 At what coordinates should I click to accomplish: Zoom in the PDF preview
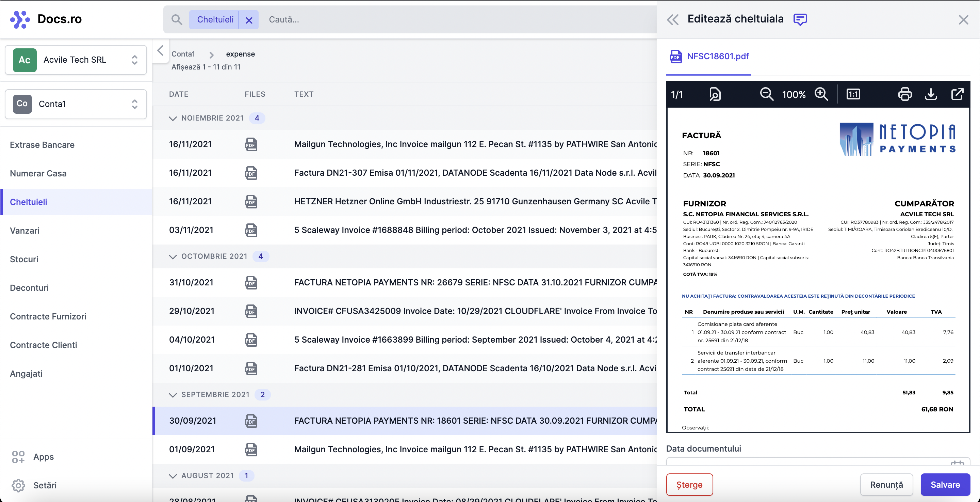821,94
